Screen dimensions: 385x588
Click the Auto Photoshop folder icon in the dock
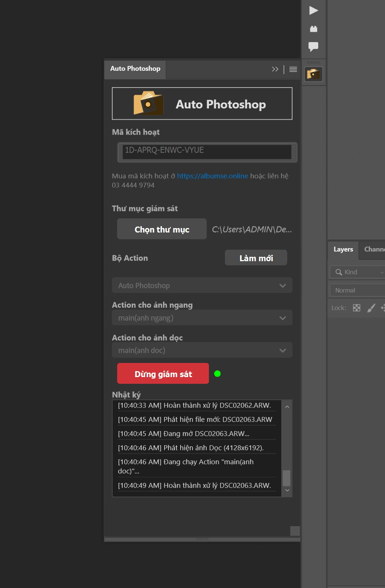(x=313, y=74)
